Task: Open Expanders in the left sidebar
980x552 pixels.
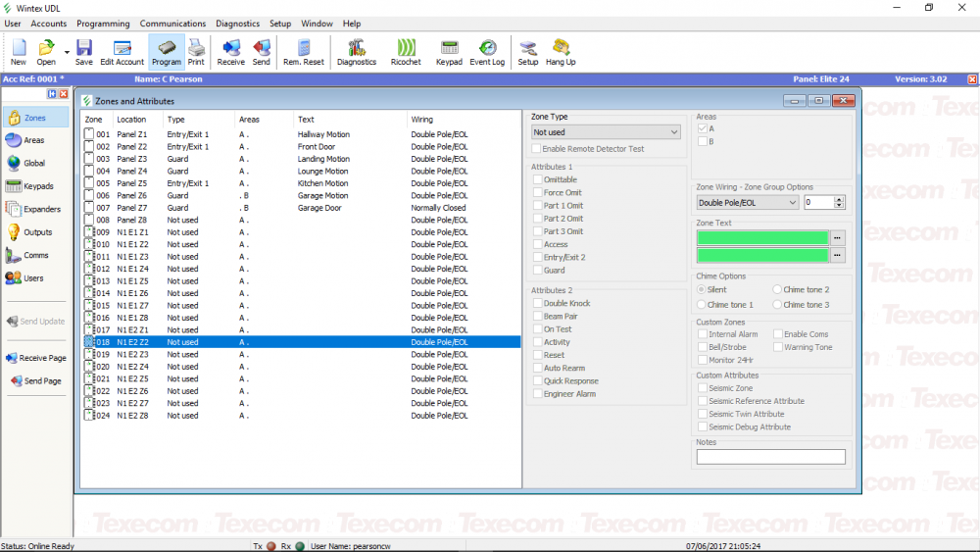Action: 35,209
